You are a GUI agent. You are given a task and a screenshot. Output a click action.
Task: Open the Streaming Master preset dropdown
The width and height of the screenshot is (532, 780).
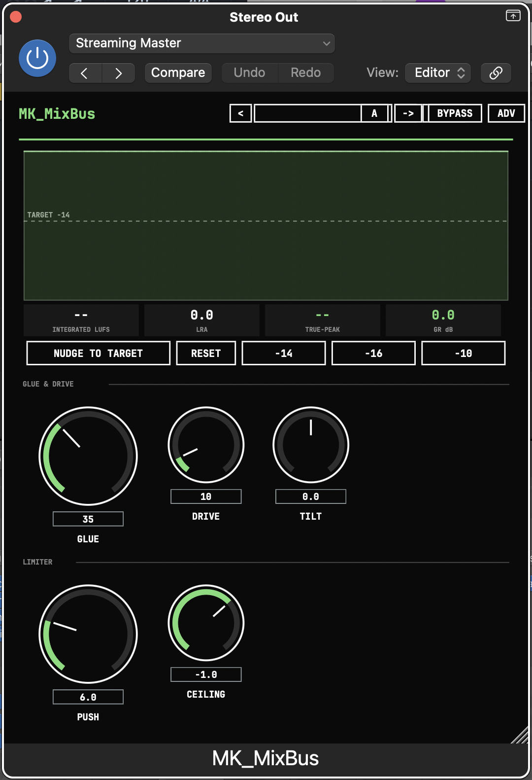202,43
